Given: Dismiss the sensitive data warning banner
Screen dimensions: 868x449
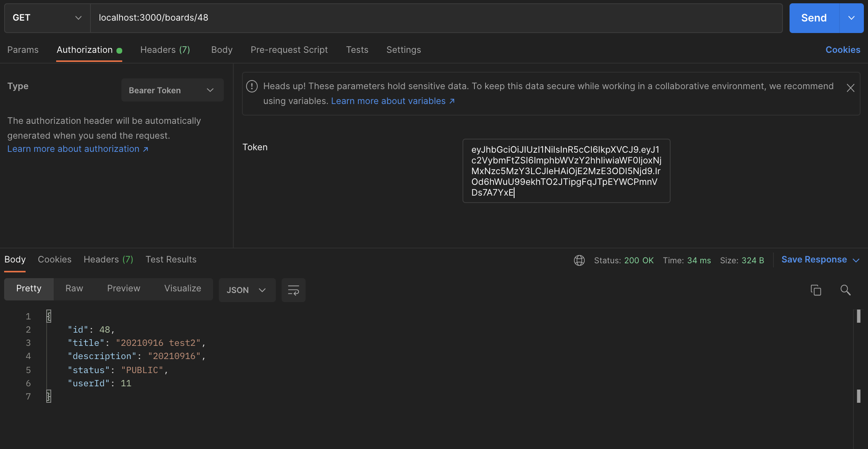Looking at the screenshot, I should point(850,88).
